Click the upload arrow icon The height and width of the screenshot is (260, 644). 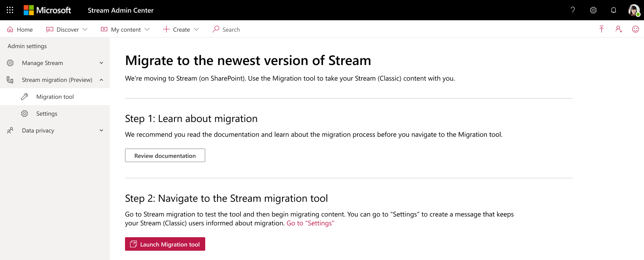click(601, 30)
